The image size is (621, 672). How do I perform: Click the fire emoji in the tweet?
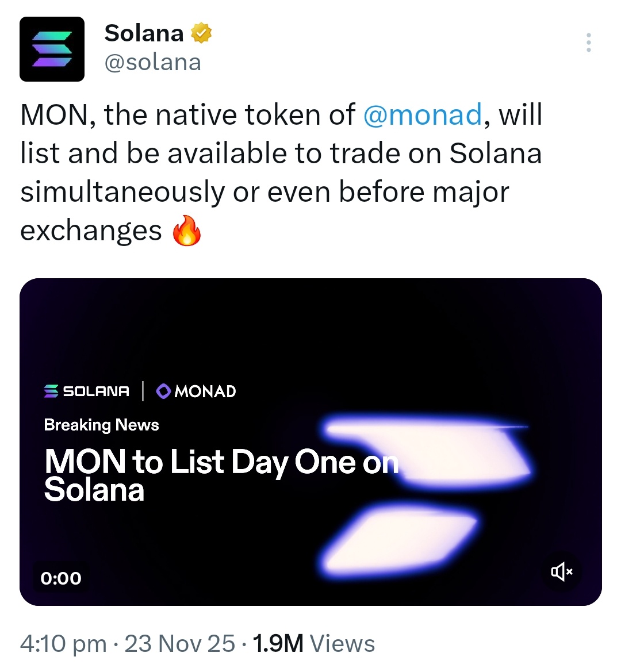tap(187, 231)
